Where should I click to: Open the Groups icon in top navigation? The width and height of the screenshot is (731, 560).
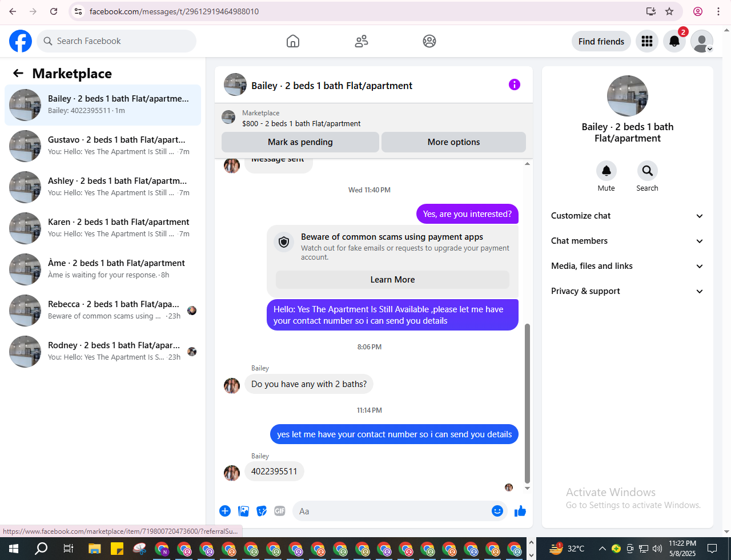point(429,41)
